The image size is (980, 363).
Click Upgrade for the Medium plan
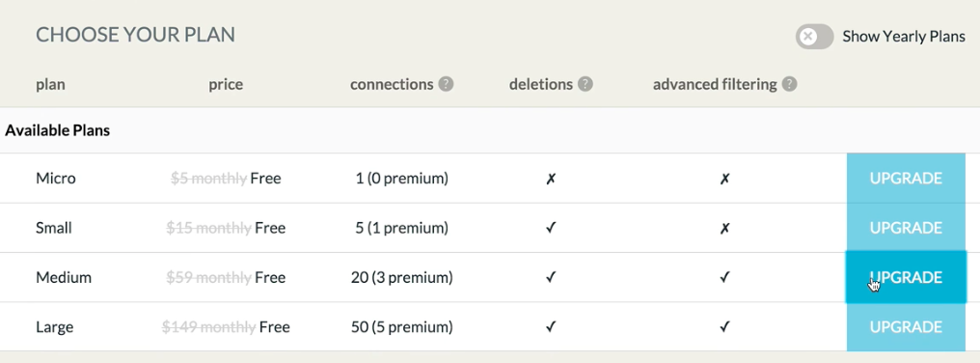(x=906, y=277)
